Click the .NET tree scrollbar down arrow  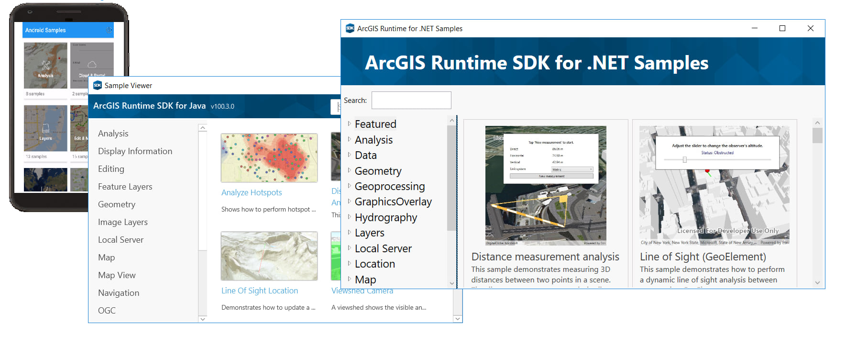pyautogui.click(x=451, y=283)
